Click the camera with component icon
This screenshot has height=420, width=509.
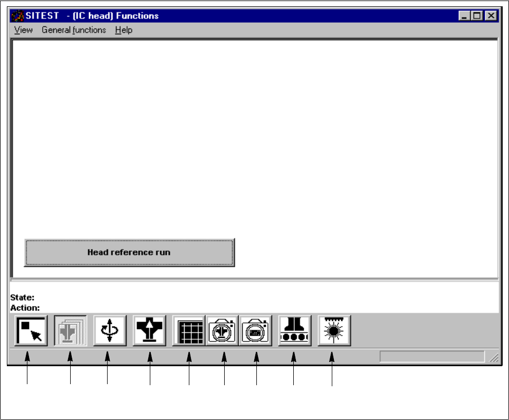[222, 331]
